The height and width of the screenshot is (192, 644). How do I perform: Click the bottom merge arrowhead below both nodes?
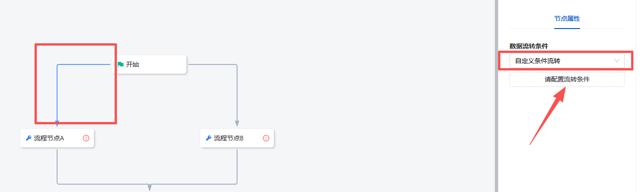coord(150,187)
